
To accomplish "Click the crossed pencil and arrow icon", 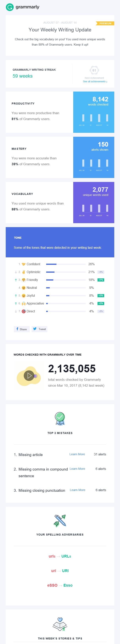I will (x=60, y=520).
